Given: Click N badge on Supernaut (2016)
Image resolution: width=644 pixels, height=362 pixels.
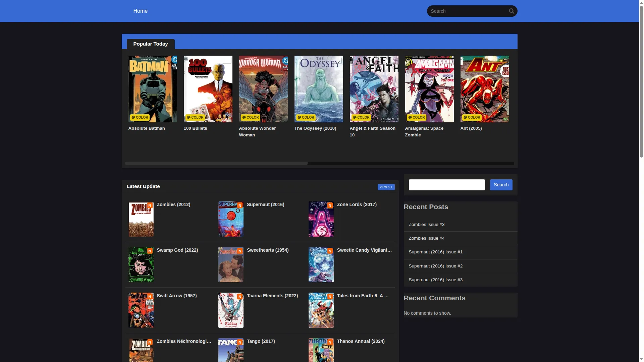Looking at the screenshot, I should click(240, 205).
